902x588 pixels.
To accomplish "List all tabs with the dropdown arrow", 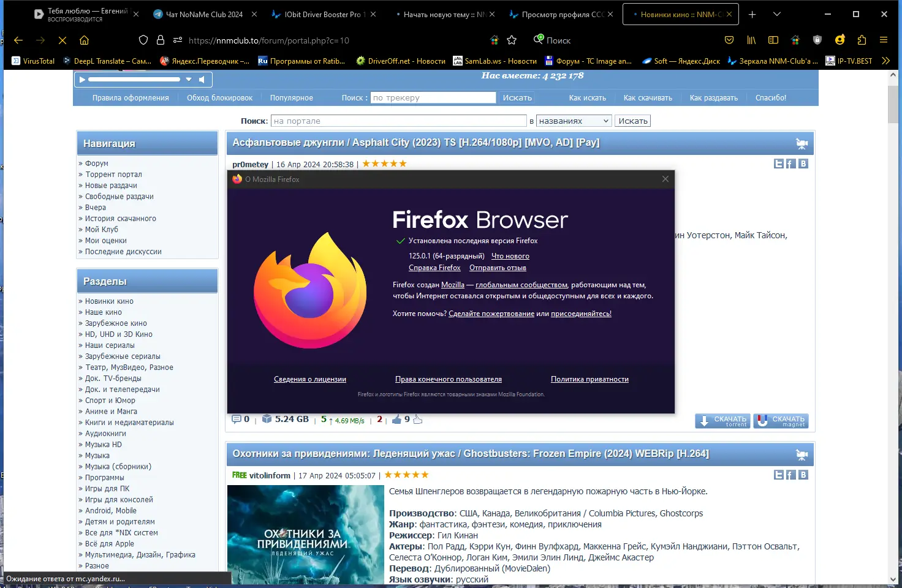I will click(777, 14).
